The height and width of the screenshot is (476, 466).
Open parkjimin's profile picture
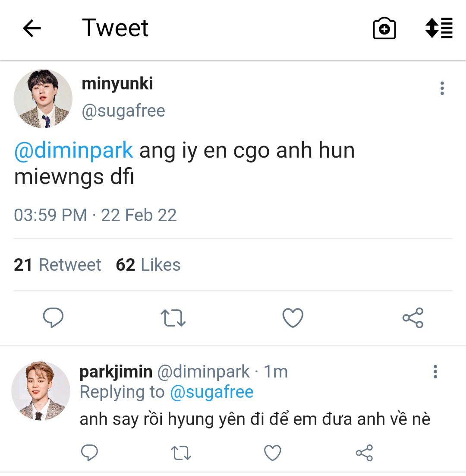pyautogui.click(x=41, y=391)
